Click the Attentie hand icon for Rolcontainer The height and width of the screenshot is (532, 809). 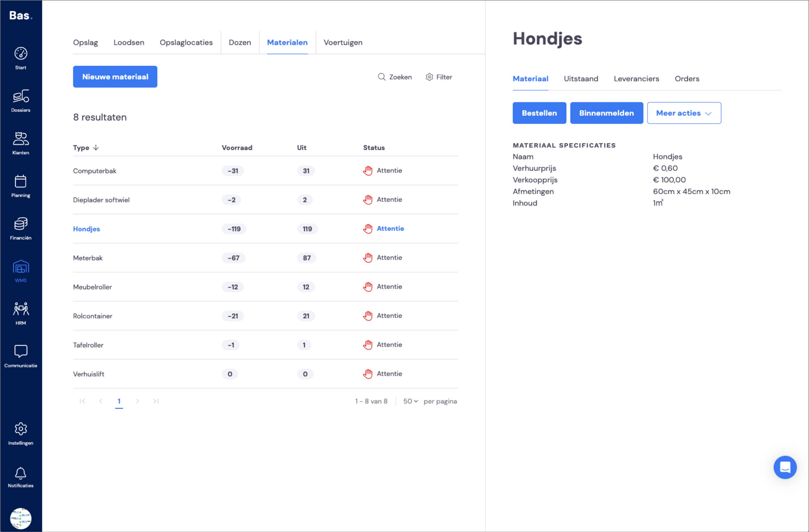point(368,316)
